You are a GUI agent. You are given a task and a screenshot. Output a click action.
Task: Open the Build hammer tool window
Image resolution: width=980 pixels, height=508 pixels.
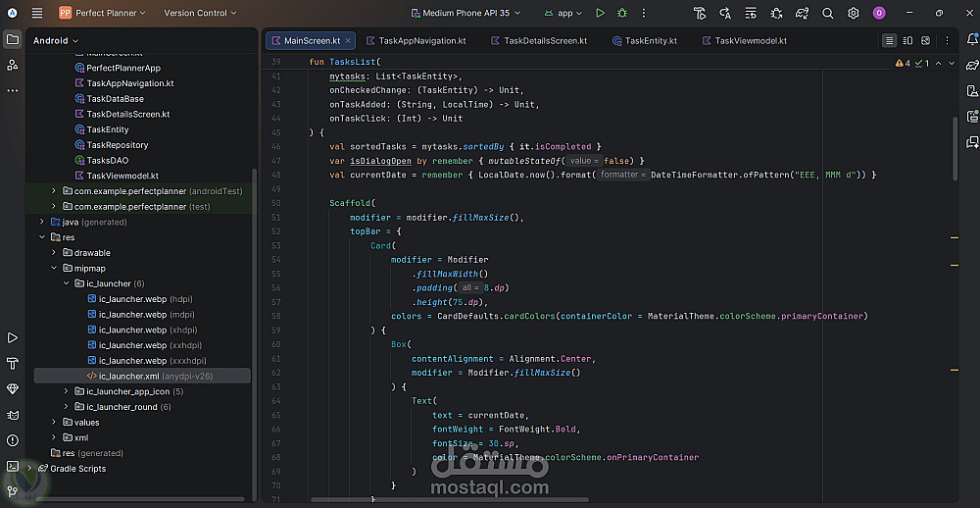(13, 364)
